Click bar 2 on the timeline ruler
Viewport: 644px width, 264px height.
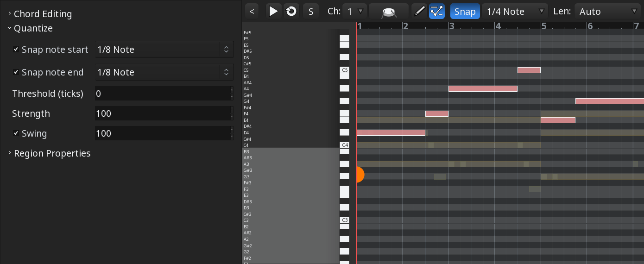click(x=405, y=26)
